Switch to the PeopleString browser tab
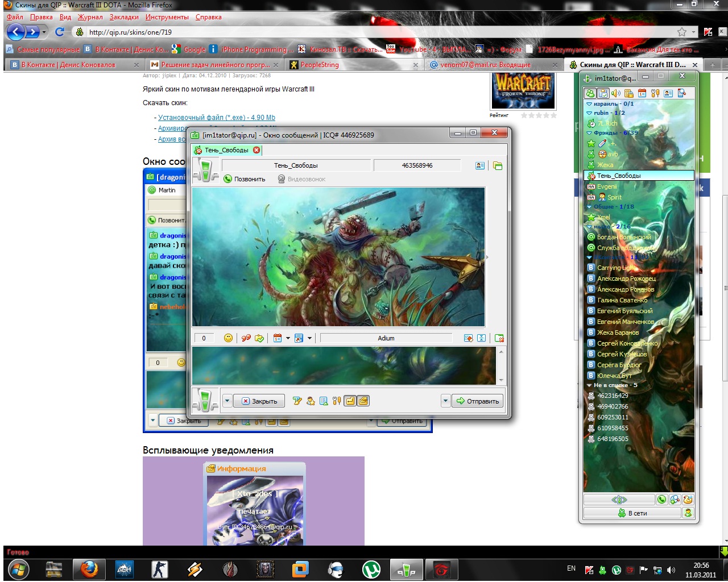The image size is (728, 582). tap(354, 65)
